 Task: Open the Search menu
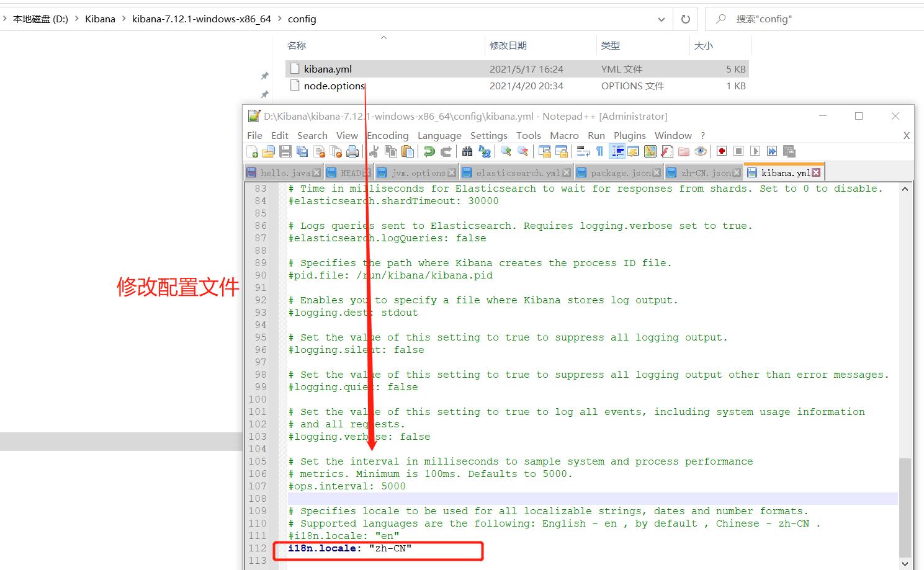[x=312, y=135]
